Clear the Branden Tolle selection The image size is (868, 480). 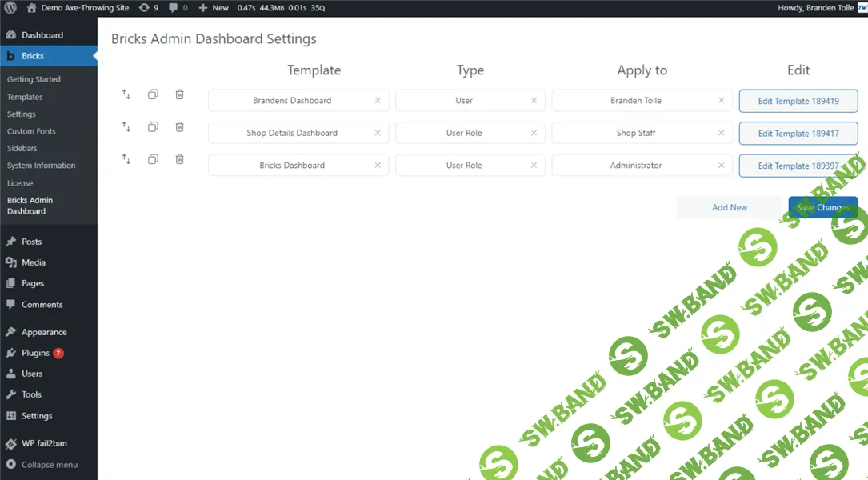721,101
